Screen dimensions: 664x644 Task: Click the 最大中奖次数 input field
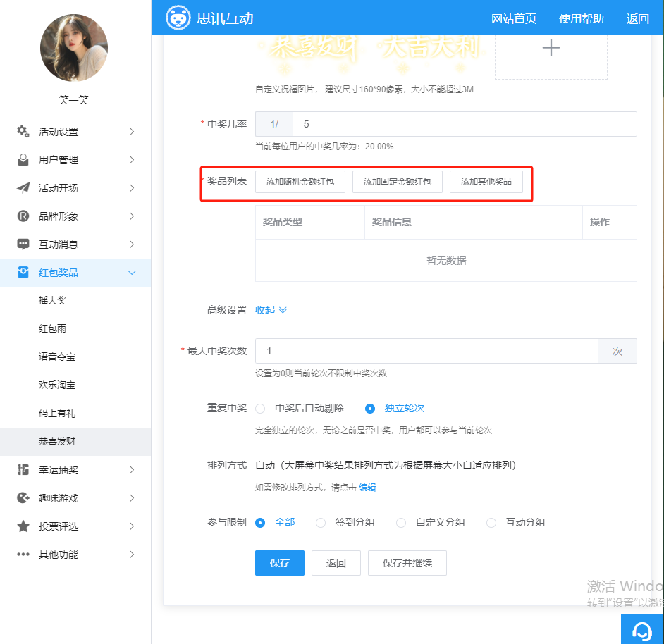point(426,351)
